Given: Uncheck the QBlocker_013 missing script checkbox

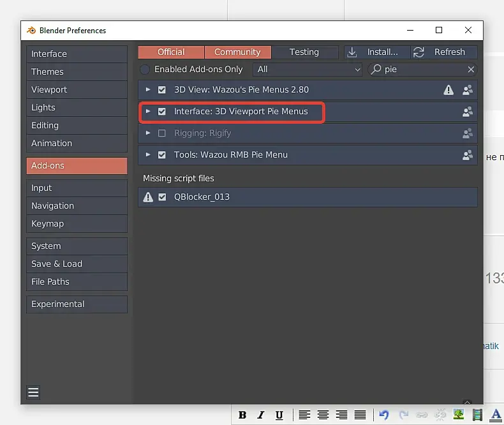Looking at the screenshot, I should pos(162,197).
